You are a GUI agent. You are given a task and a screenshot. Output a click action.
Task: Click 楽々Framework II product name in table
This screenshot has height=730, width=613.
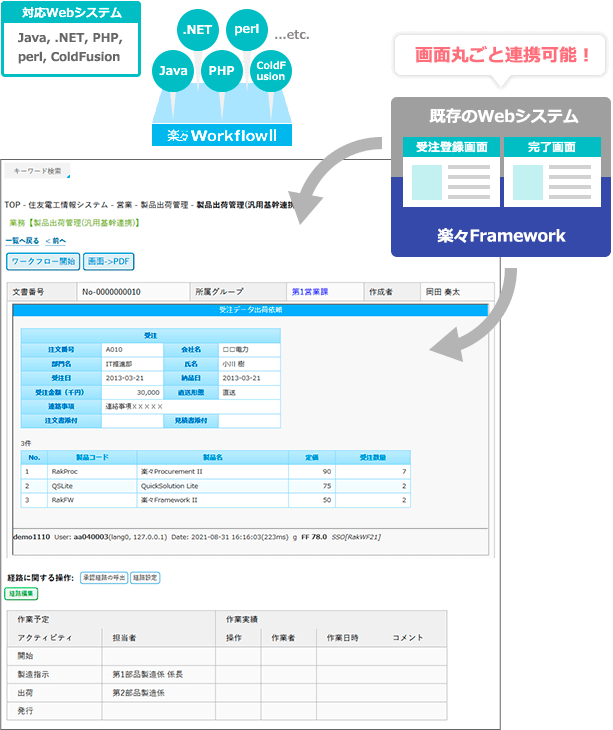click(x=169, y=500)
